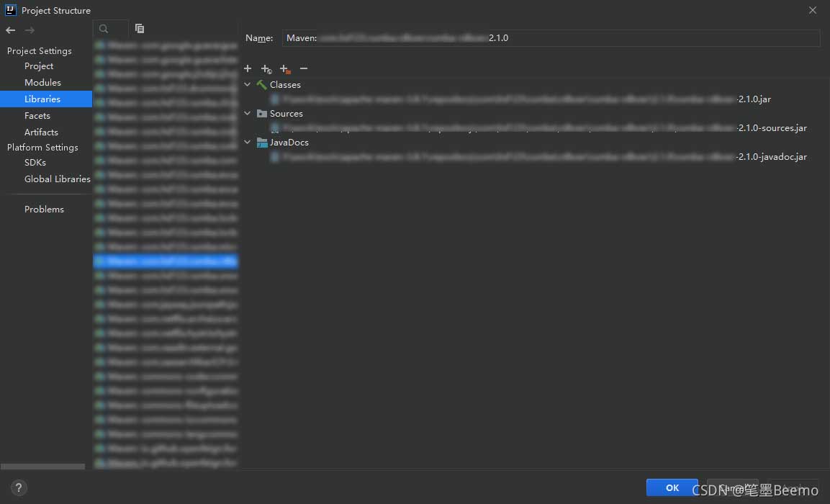Viewport: 830px width, 504px height.
Task: Click the library Name input field
Action: coord(551,38)
